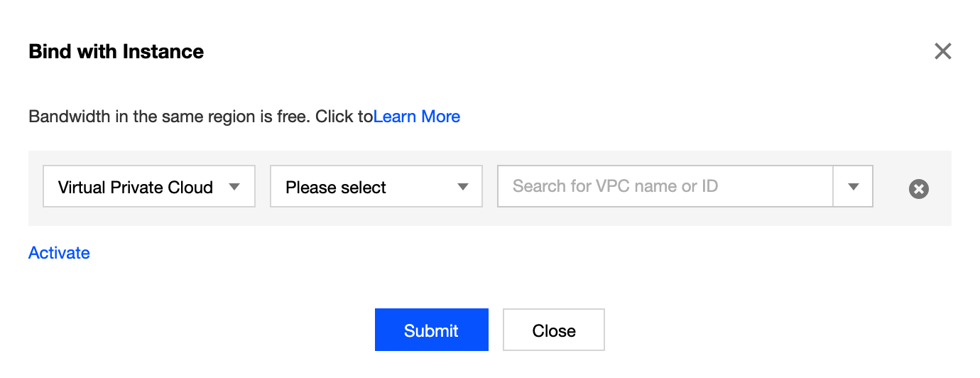Open the Learn More link
980x378 pixels.
(x=417, y=117)
